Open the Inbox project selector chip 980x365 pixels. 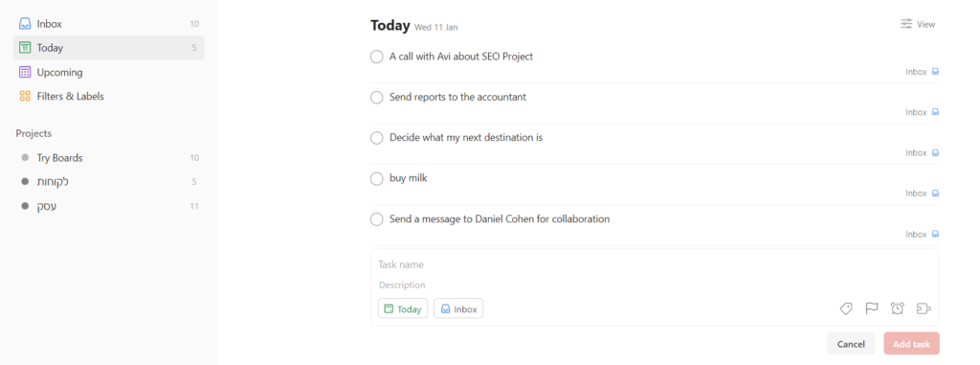(x=458, y=308)
